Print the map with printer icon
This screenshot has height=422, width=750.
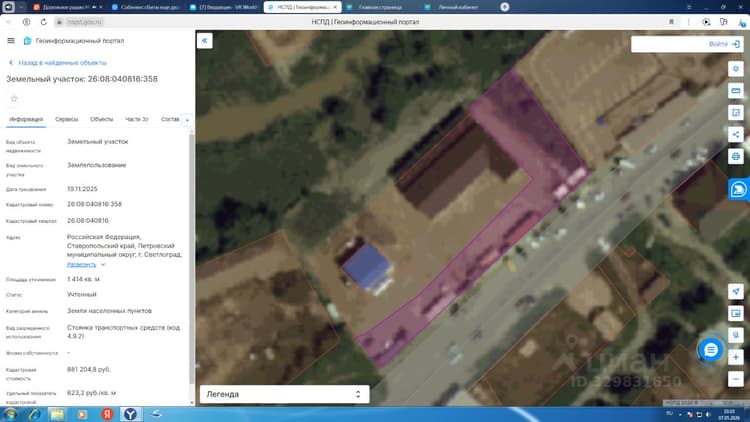coord(736,156)
